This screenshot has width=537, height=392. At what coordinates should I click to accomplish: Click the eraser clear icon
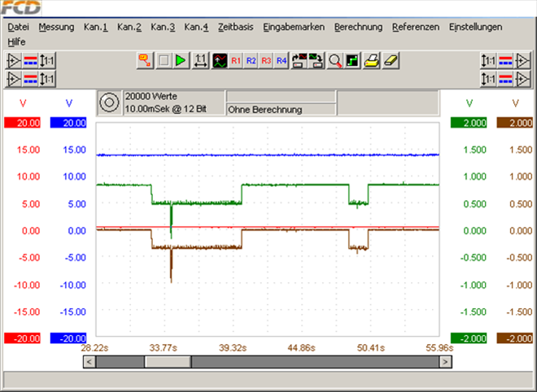(x=390, y=61)
